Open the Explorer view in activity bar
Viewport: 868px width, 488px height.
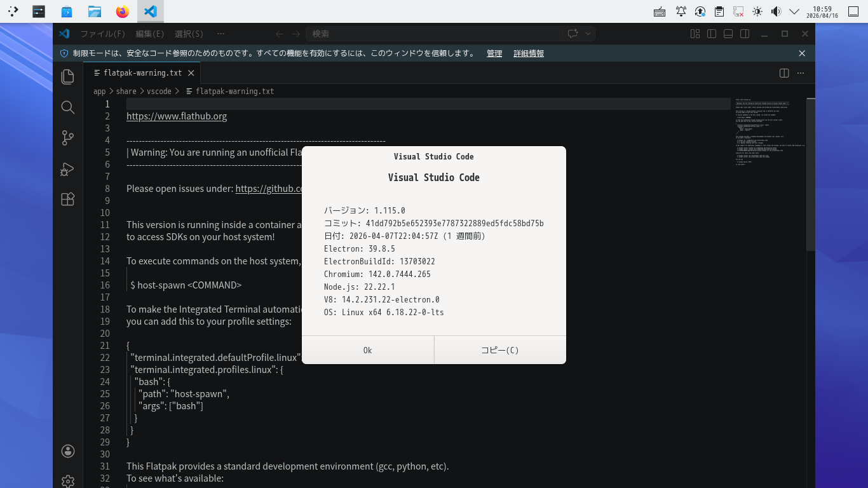coord(68,77)
